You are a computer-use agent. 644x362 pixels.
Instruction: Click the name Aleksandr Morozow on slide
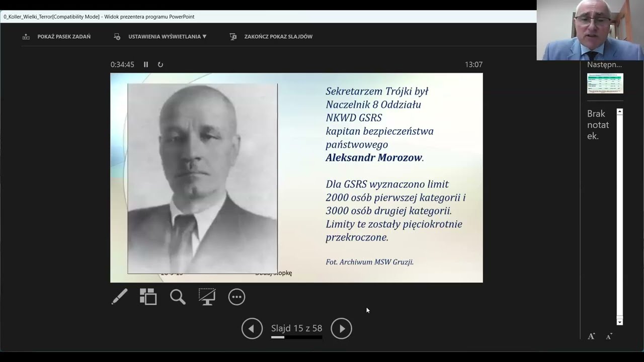(x=373, y=157)
